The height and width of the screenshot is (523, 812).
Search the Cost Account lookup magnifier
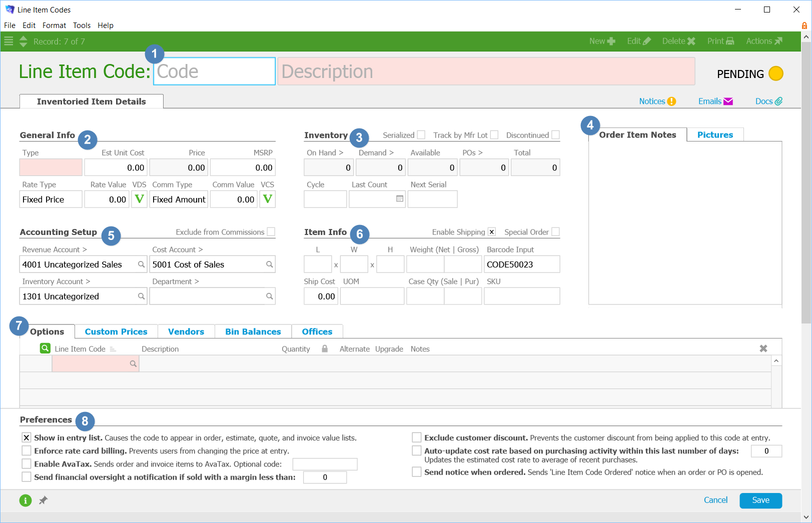270,264
